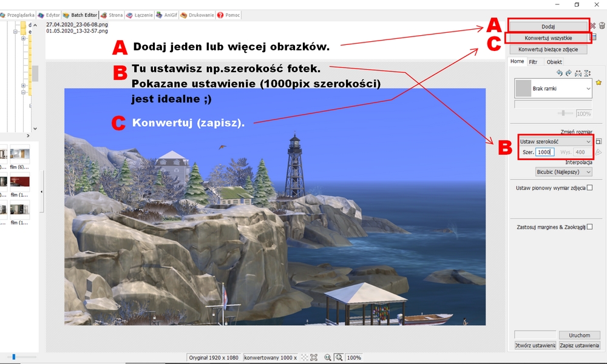607x364 pixels.
Task: Click the Szer. width input field
Action: click(544, 152)
